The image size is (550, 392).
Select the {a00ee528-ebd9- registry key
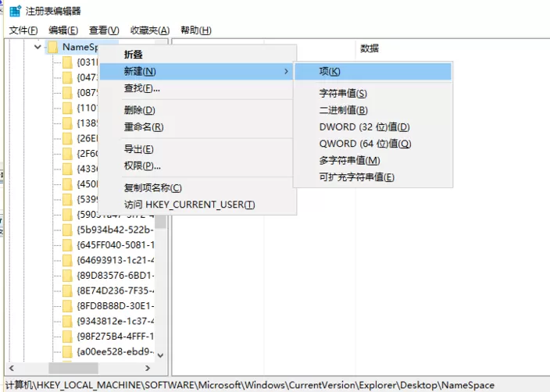116,351
